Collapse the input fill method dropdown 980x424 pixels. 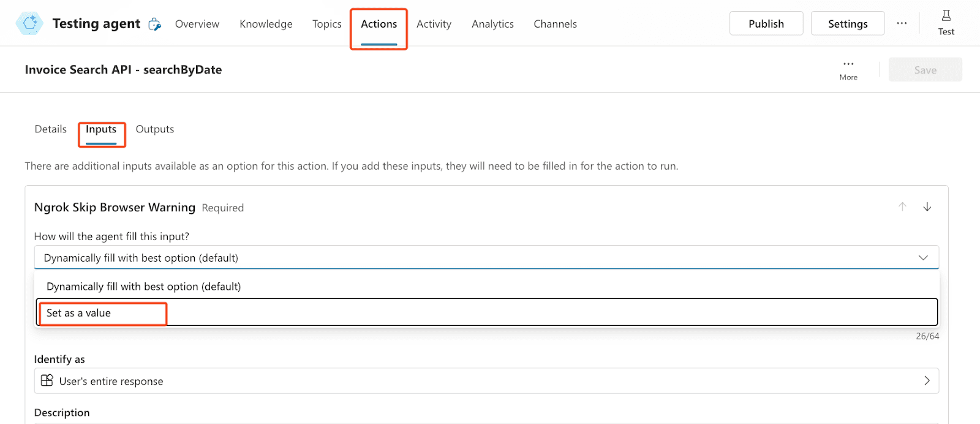[x=922, y=258]
